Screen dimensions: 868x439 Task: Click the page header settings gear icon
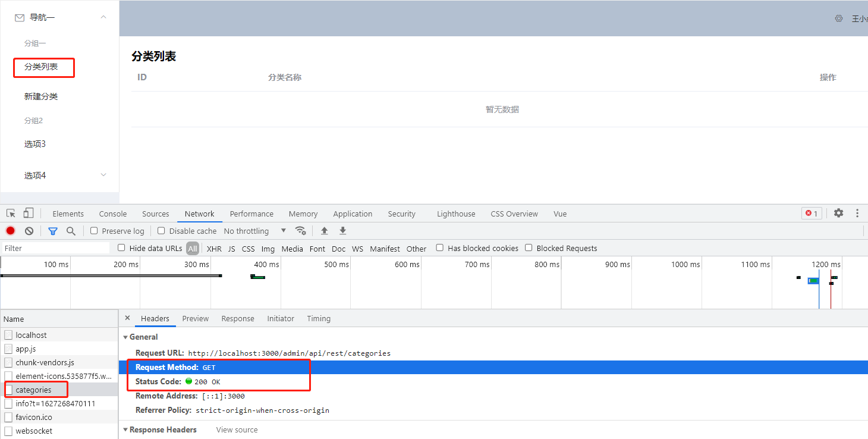pos(839,18)
